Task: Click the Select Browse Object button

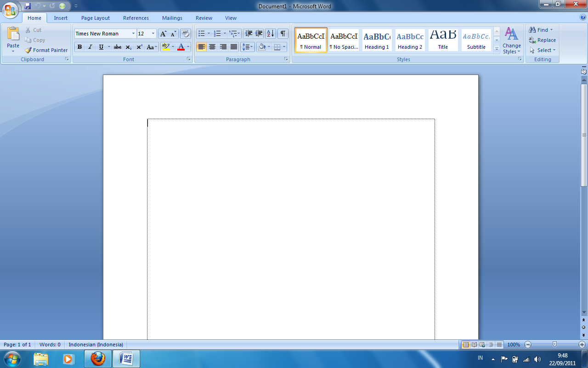Action: point(584,328)
